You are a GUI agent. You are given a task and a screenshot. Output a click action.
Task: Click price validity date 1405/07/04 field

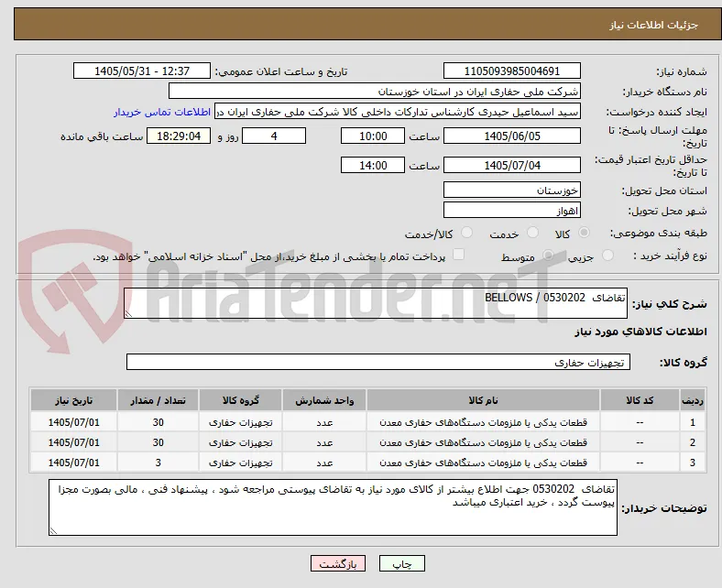[511, 165]
